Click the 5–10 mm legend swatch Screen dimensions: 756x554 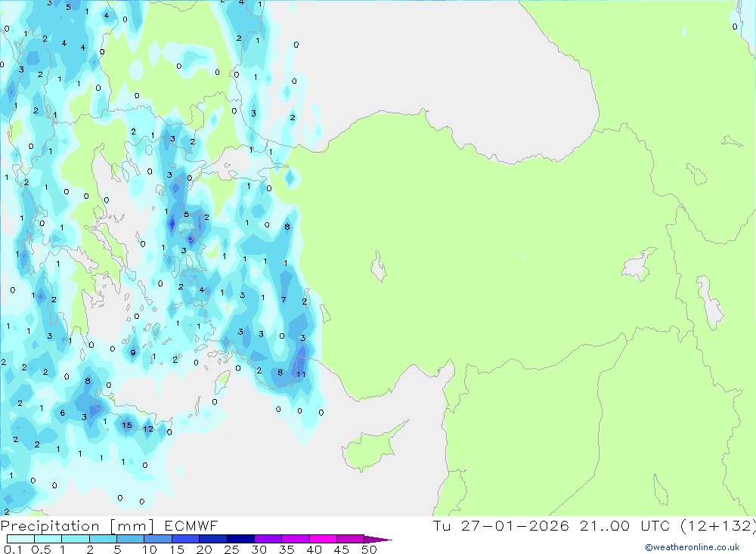tap(131, 539)
